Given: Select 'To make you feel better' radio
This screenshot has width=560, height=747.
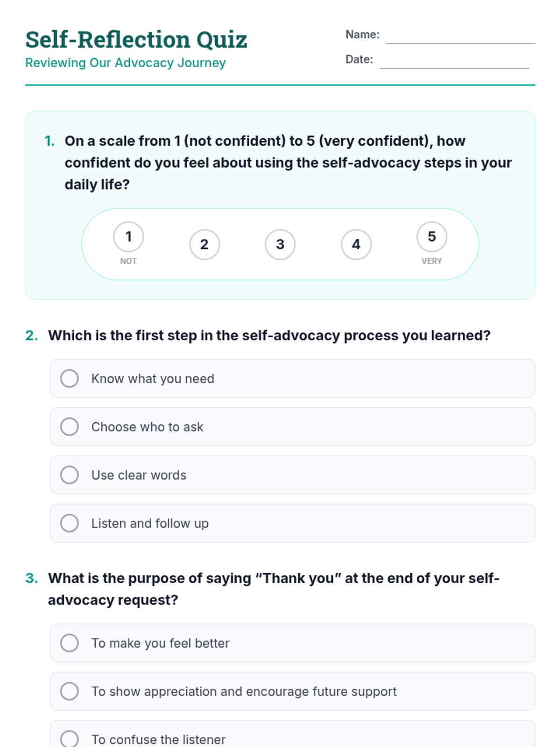Looking at the screenshot, I should 70,643.
